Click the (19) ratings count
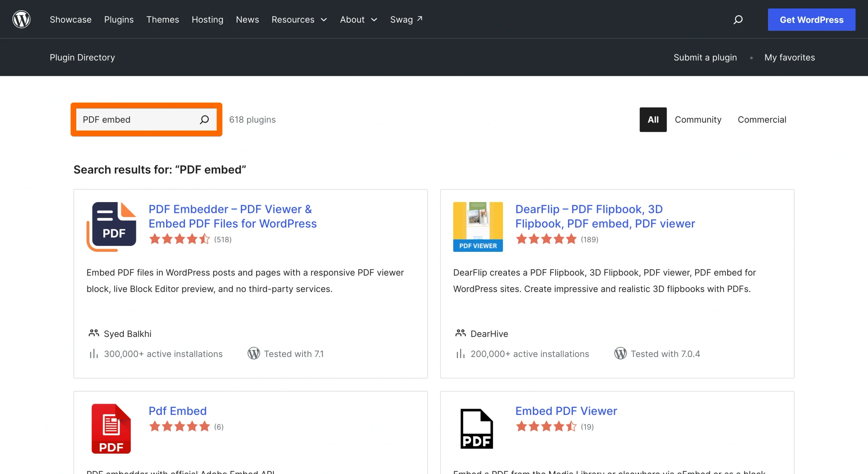The height and width of the screenshot is (474, 868). click(587, 427)
